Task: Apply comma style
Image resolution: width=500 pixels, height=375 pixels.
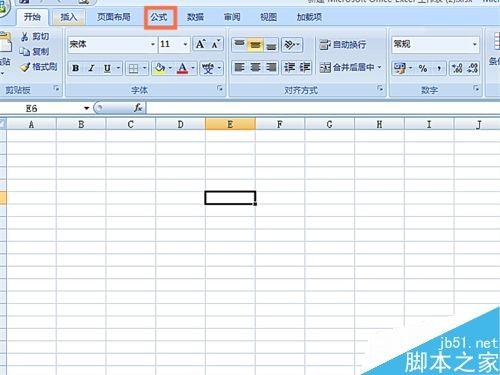Action: [x=439, y=68]
